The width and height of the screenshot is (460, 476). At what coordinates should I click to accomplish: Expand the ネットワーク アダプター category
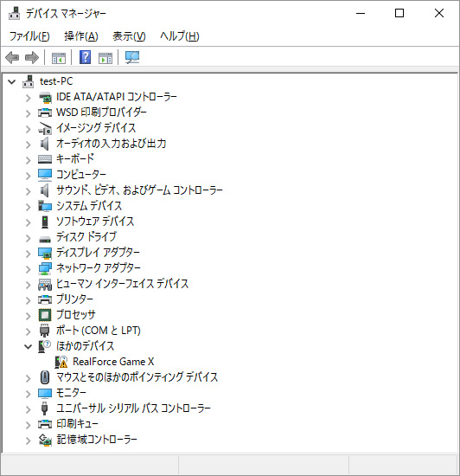click(x=29, y=269)
